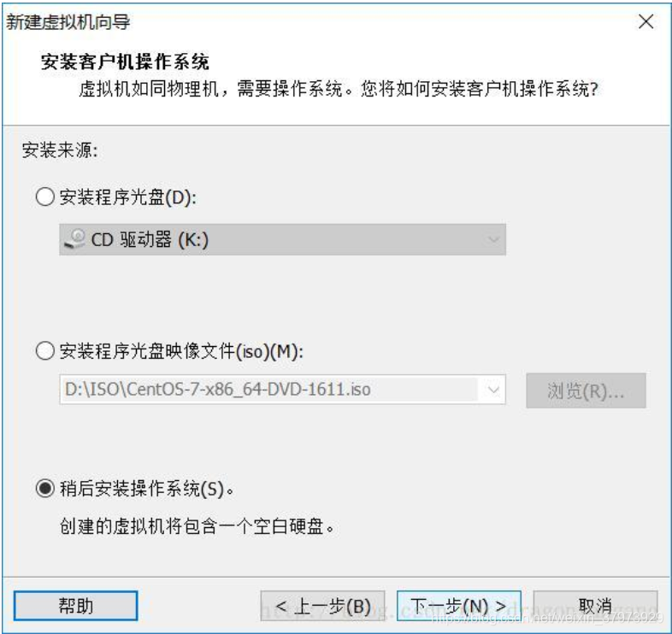Screen dimensions: 672x634
Task: Open help via the 帮助 button
Action: click(x=76, y=606)
